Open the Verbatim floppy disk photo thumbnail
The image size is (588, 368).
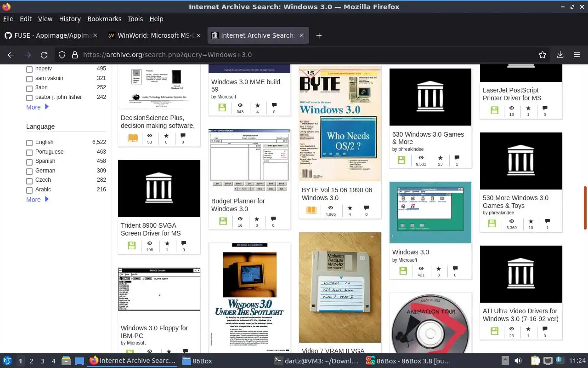click(340, 287)
